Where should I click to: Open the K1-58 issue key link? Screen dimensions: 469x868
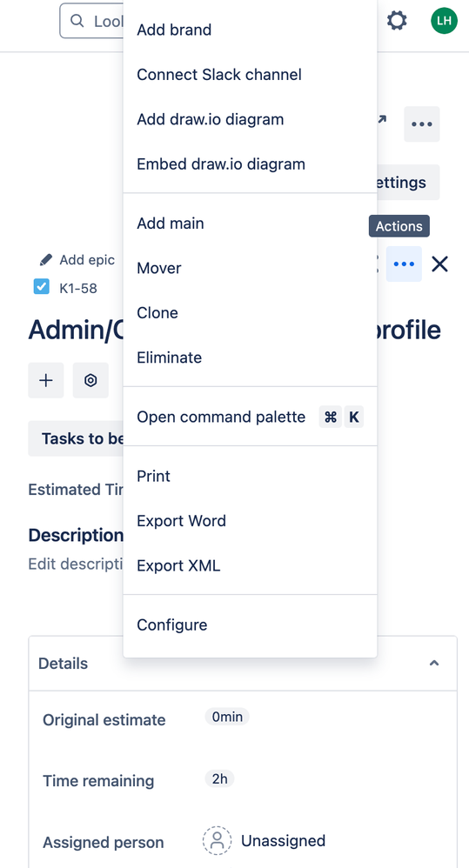[78, 288]
